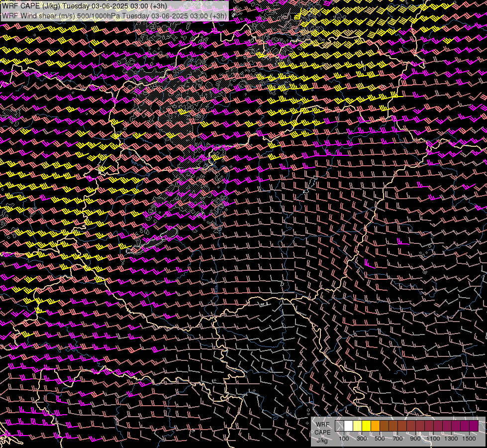Click the '900' legend value
The width and height of the screenshot is (487, 448).
[415, 439]
